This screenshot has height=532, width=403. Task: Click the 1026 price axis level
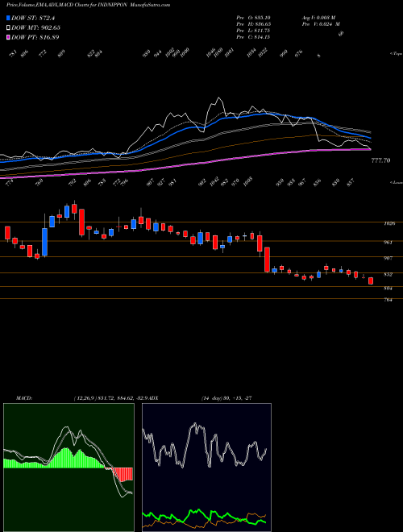click(x=388, y=223)
